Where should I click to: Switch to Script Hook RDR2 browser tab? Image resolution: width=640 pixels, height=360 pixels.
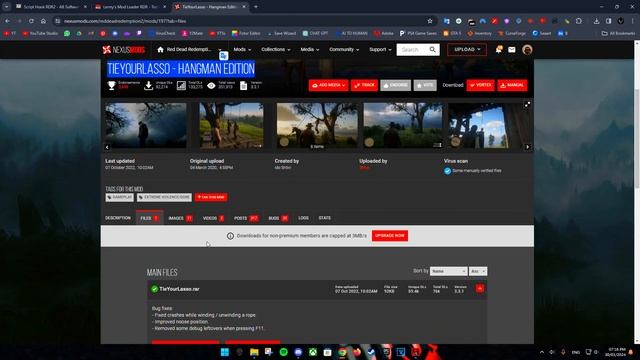[x=50, y=7]
